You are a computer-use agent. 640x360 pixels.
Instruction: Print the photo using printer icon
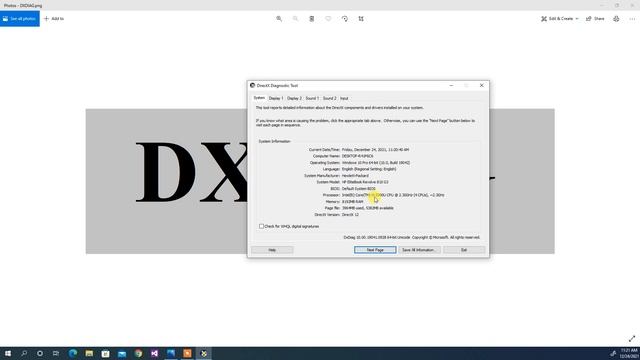(x=616, y=19)
